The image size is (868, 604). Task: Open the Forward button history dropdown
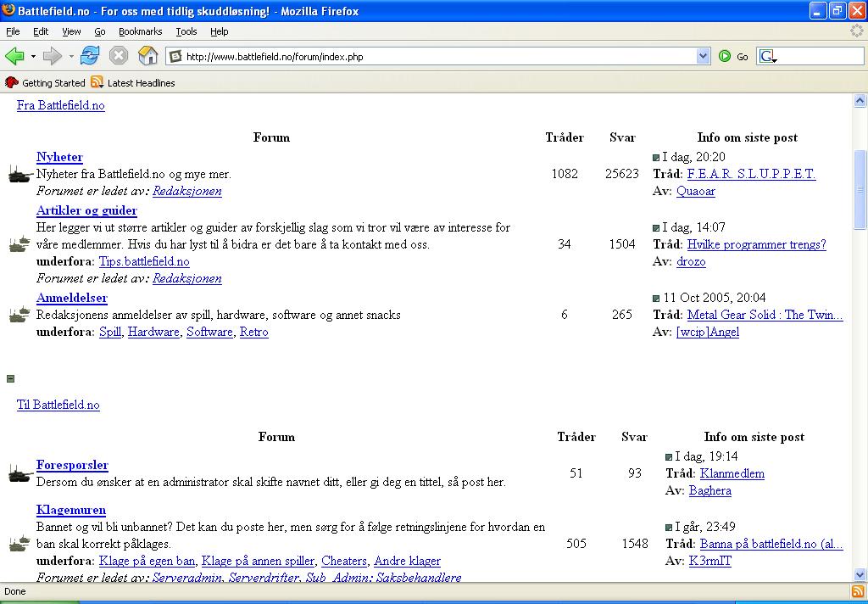(x=71, y=56)
